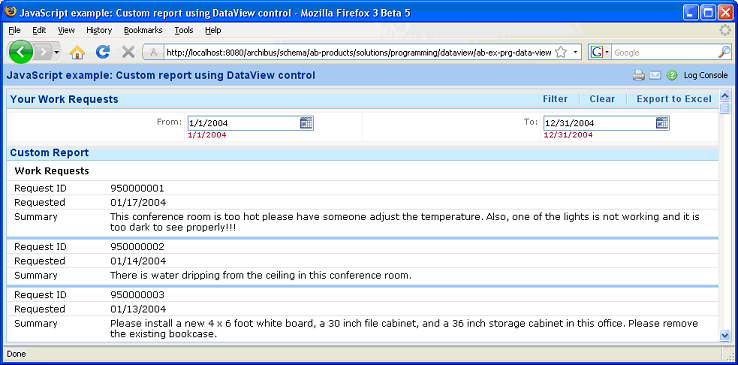Bookmark this page with the star icon
738x365 pixels.
(x=561, y=52)
